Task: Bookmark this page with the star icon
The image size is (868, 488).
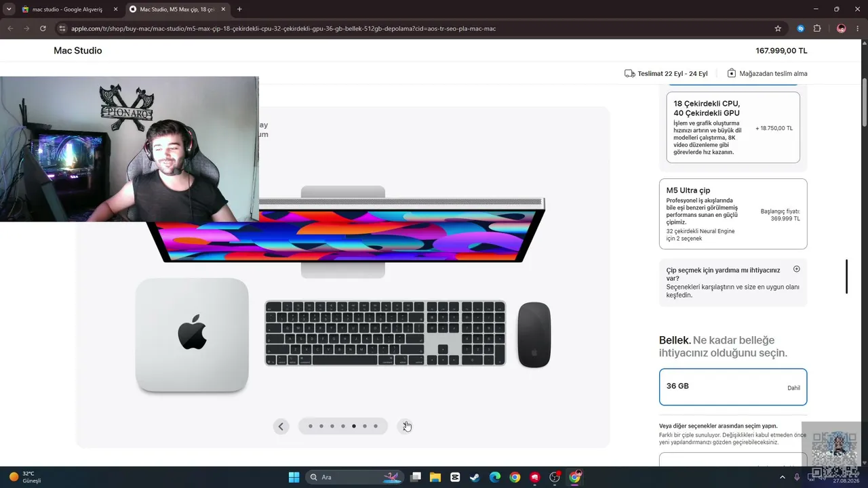Action: (778, 28)
